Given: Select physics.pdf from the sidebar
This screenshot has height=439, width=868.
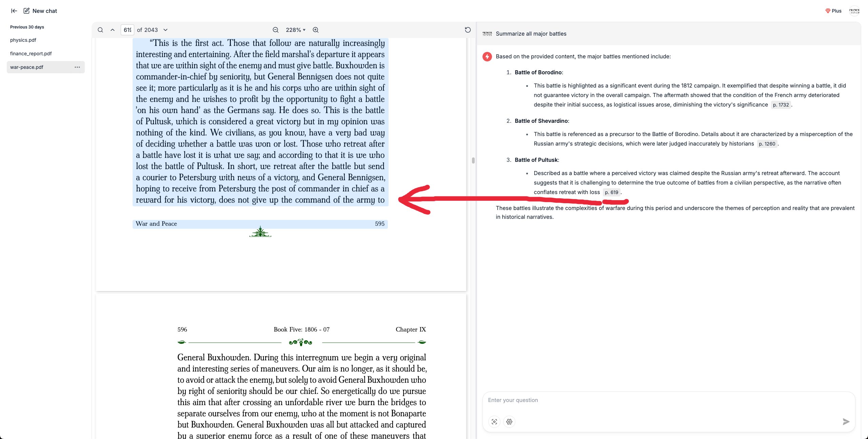Looking at the screenshot, I should click(x=23, y=40).
